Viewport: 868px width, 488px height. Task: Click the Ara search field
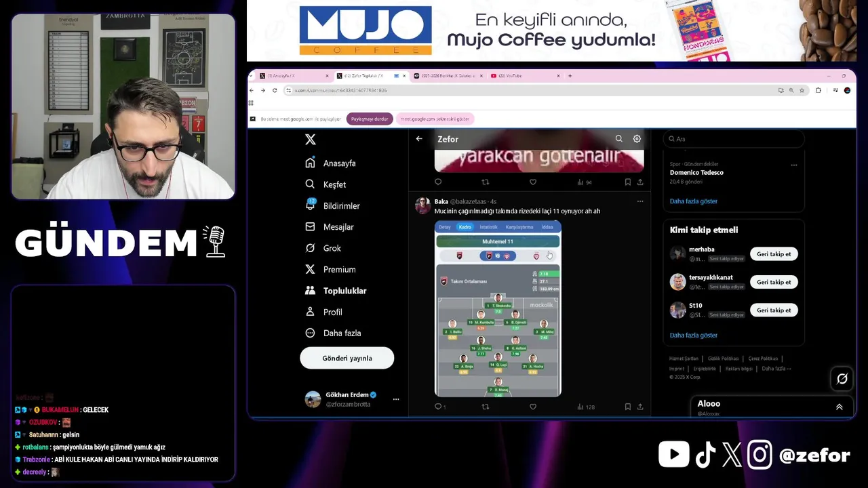tap(733, 139)
